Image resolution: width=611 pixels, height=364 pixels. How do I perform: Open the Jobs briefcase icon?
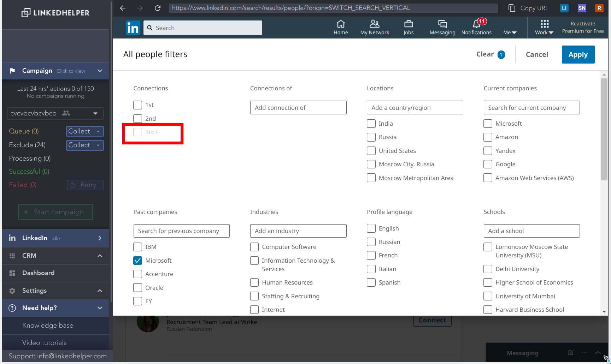409,24
